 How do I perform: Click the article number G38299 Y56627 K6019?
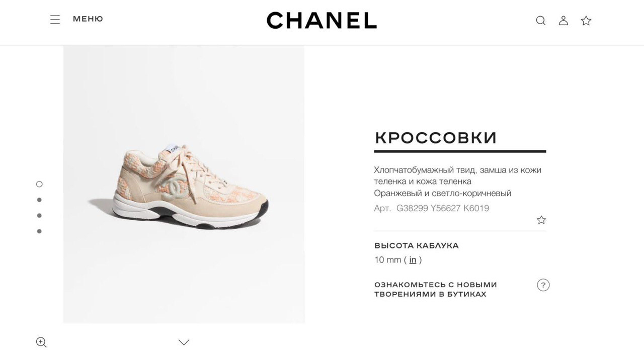(x=443, y=208)
